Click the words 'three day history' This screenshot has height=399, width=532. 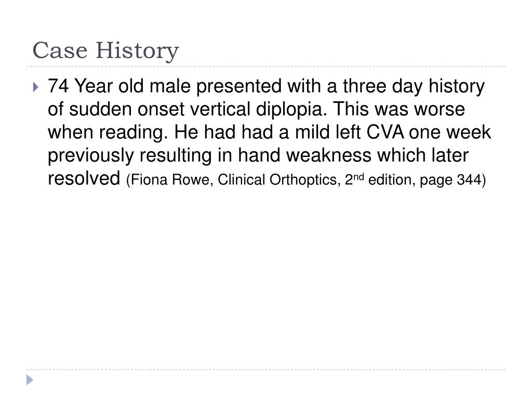pos(414,86)
